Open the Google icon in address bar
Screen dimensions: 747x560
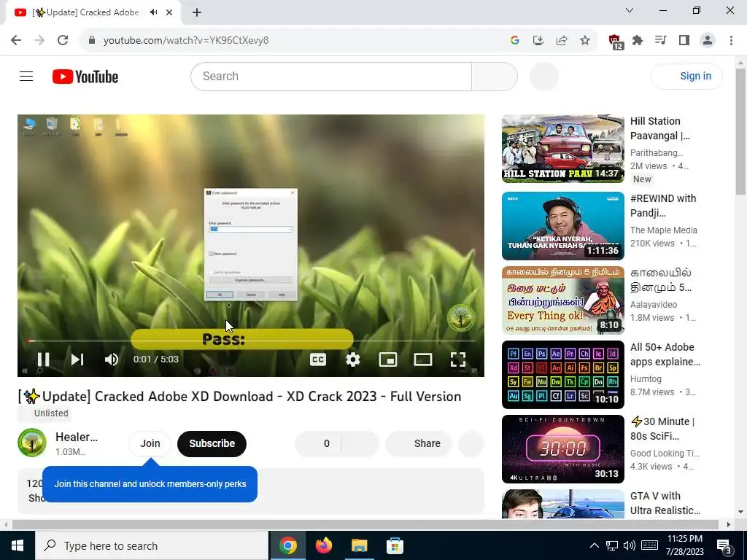pos(514,41)
